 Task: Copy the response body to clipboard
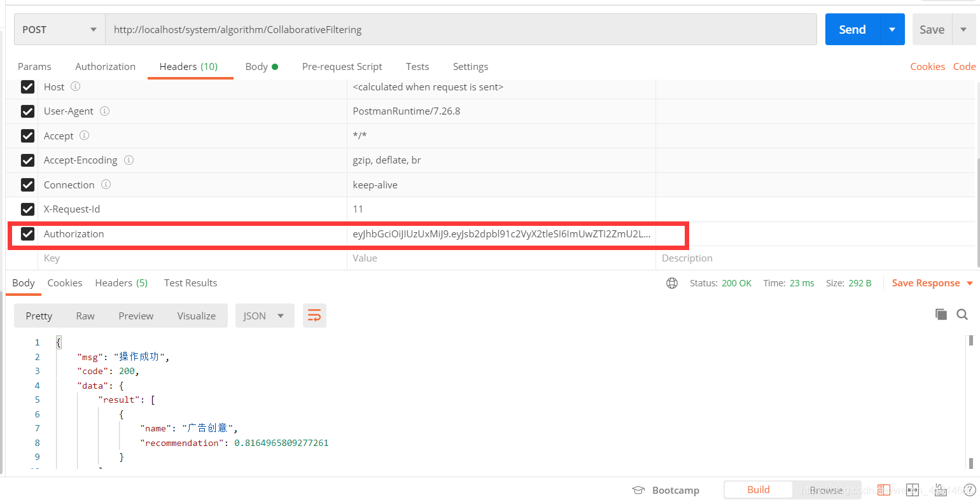[941, 314]
